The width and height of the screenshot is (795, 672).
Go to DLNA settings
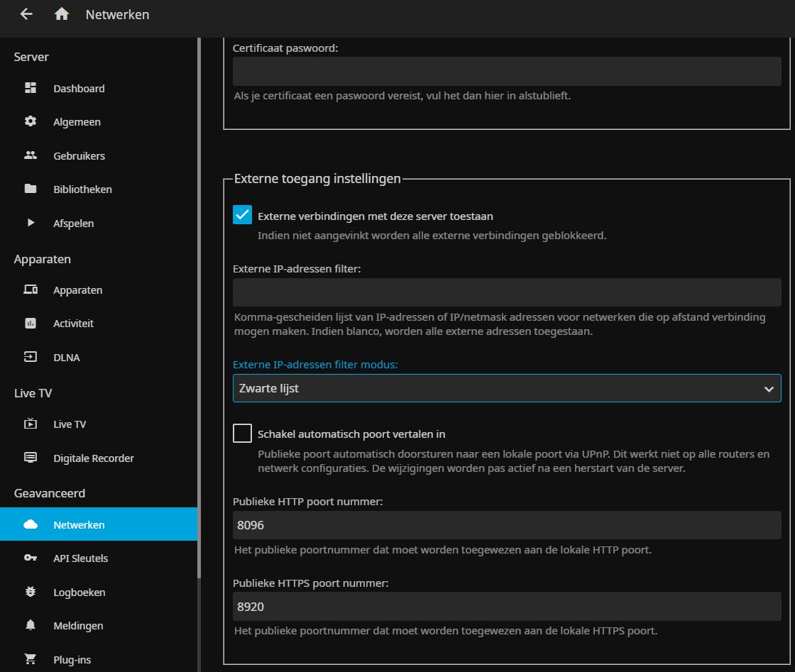pos(66,358)
